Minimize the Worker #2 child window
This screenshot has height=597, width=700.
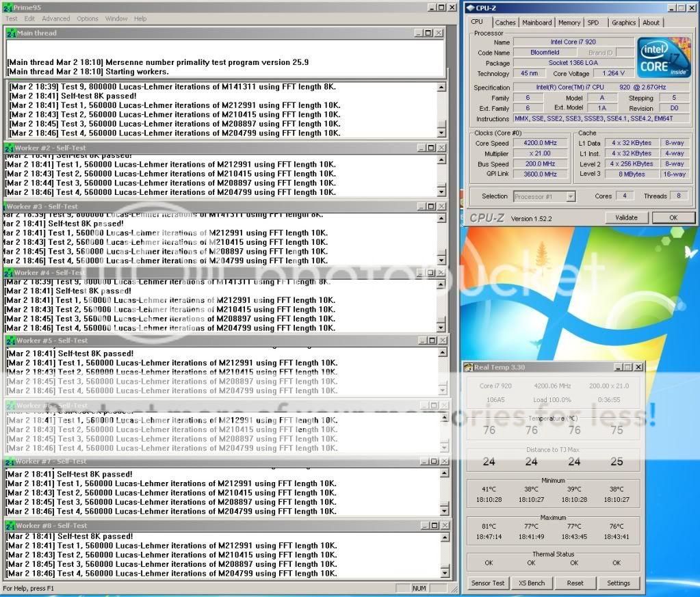[x=422, y=148]
